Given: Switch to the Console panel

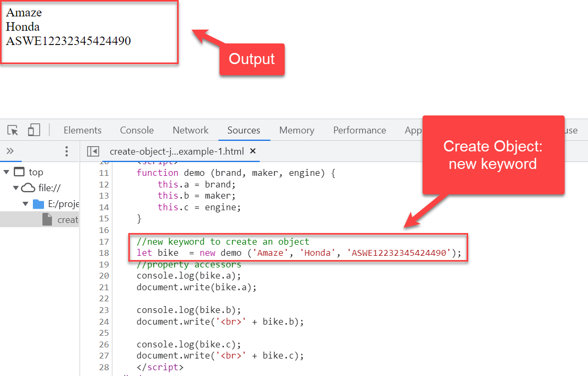Looking at the screenshot, I should pyautogui.click(x=136, y=130).
